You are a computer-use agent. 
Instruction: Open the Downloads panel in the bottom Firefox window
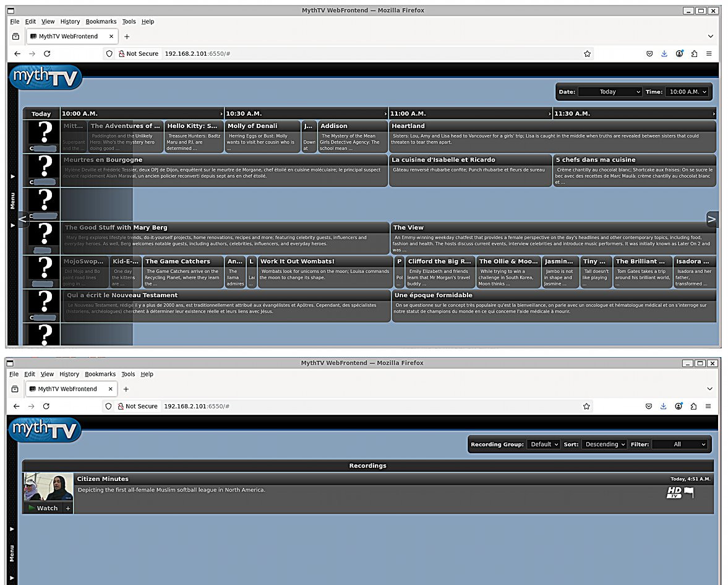(664, 406)
